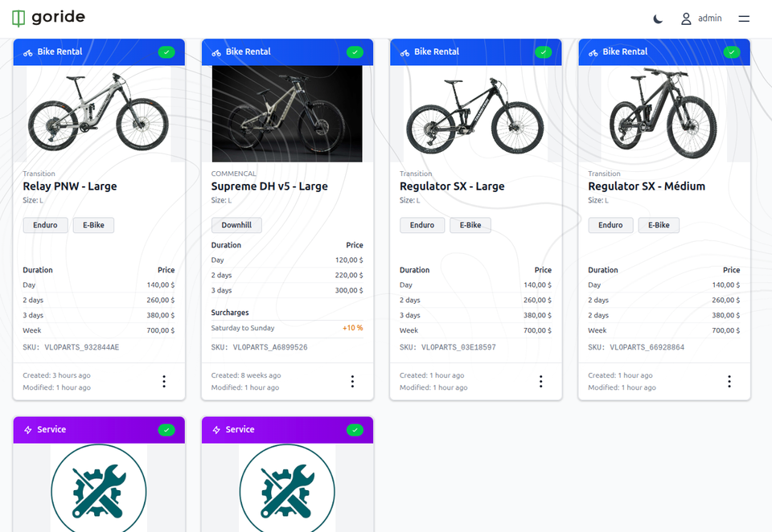Toggle active status checkmark on first Service card
This screenshot has height=532, width=772.
(x=166, y=429)
